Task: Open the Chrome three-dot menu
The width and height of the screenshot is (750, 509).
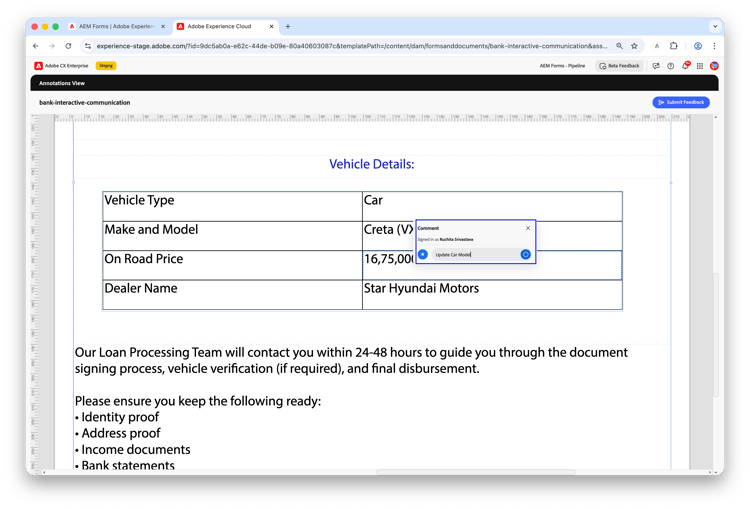Action: coord(714,46)
